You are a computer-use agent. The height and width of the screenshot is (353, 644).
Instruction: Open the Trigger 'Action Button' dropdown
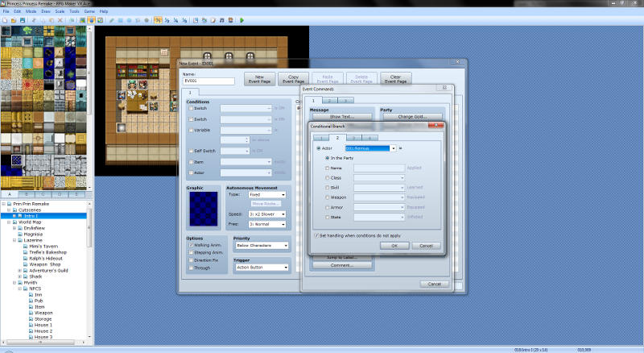(283, 268)
